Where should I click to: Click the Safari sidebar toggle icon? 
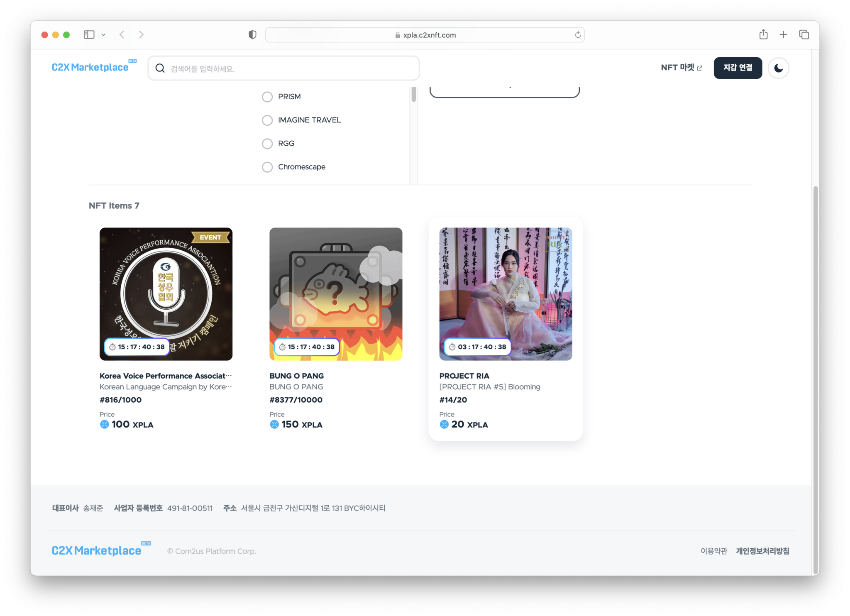[x=89, y=34]
